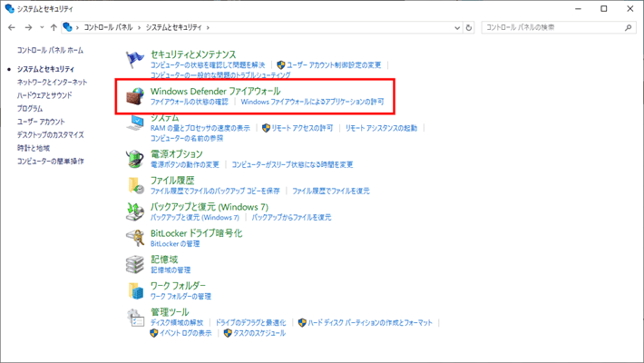Viewport: 644px width, 363px height.
Task: Open the ファイル履歴 heading
Action: coord(172,180)
